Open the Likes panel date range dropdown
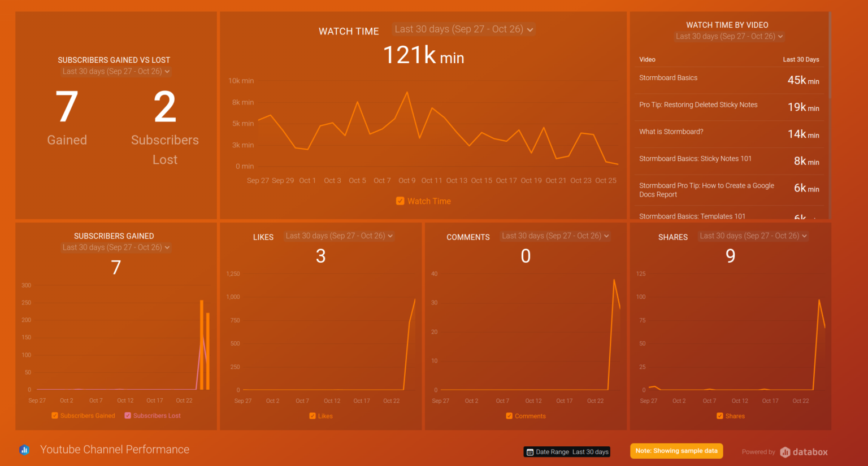The height and width of the screenshot is (466, 868). (338, 236)
